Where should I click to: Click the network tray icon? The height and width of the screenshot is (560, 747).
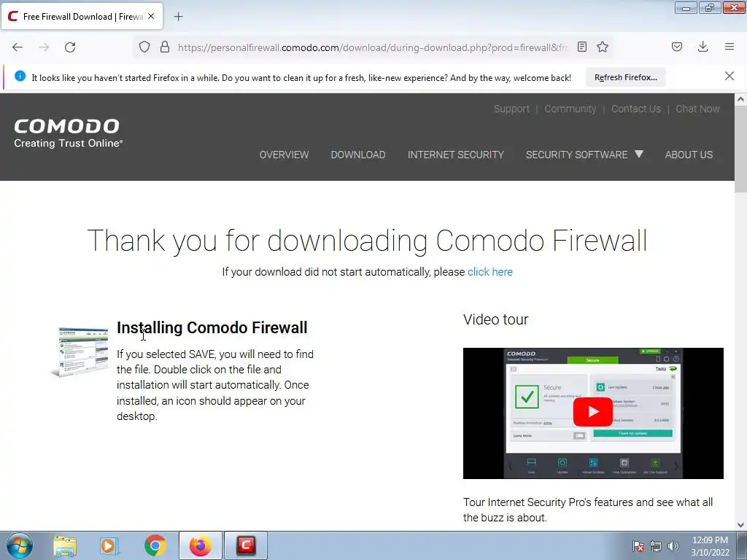coord(656,546)
